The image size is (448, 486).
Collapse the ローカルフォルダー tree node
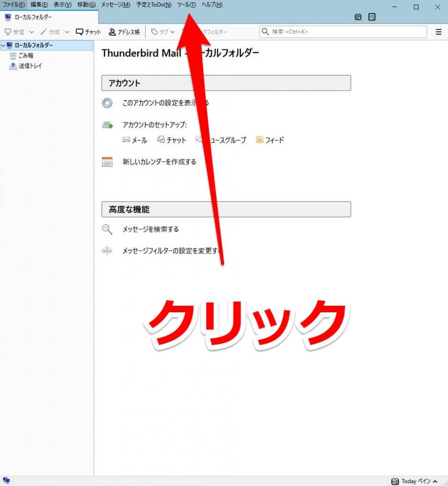(x=3, y=46)
